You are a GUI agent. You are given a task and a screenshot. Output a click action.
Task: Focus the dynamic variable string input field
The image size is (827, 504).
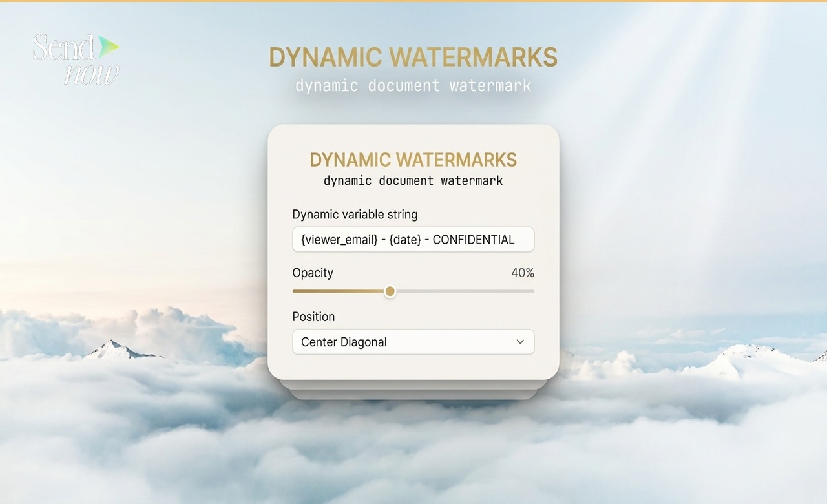coord(413,239)
